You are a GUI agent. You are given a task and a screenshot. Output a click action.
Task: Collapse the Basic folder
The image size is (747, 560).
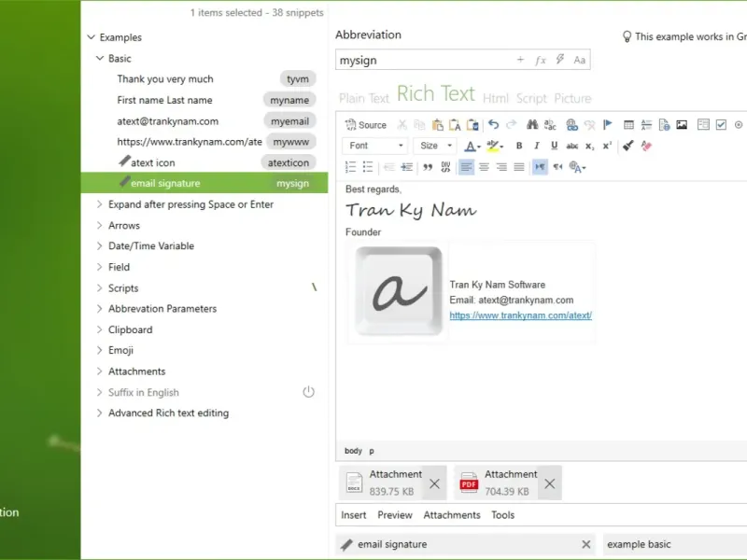100,58
